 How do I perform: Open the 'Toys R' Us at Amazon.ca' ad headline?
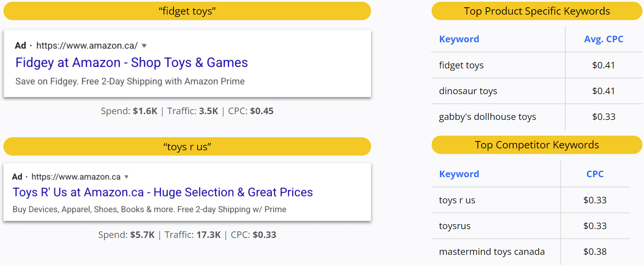coord(162,192)
